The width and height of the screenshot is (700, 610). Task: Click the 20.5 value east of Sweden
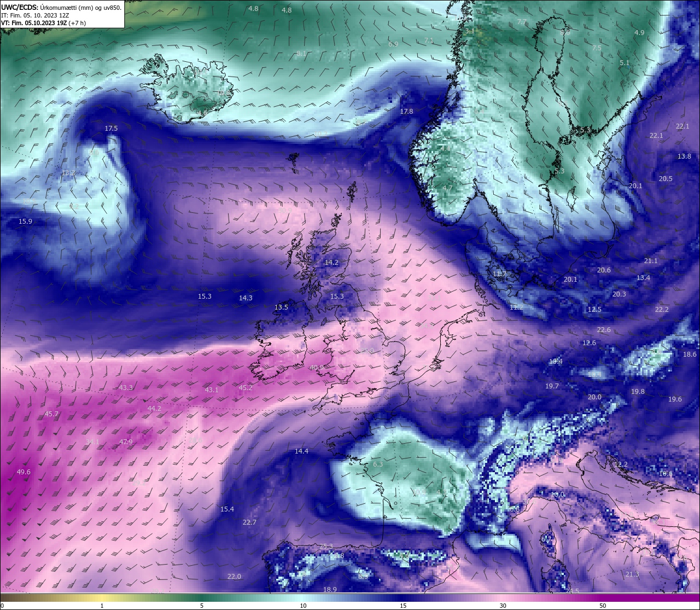tap(666, 178)
